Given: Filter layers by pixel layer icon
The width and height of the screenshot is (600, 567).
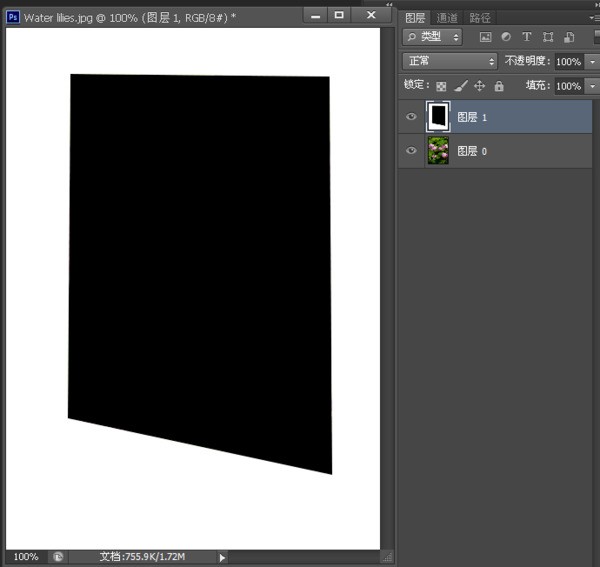Looking at the screenshot, I should pos(486,37).
